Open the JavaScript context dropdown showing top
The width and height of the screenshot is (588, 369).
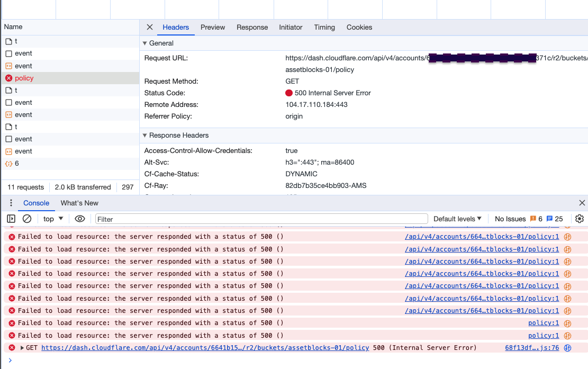coord(51,218)
